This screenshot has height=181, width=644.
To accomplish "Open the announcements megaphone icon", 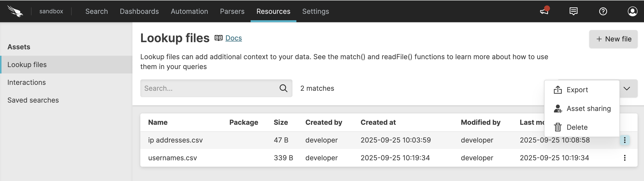I will click(x=544, y=11).
